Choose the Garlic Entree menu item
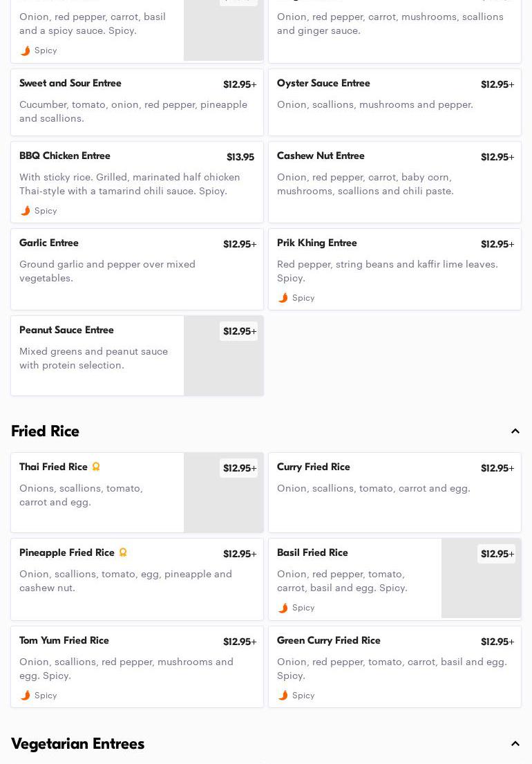The height and width of the screenshot is (764, 532). tap(137, 270)
